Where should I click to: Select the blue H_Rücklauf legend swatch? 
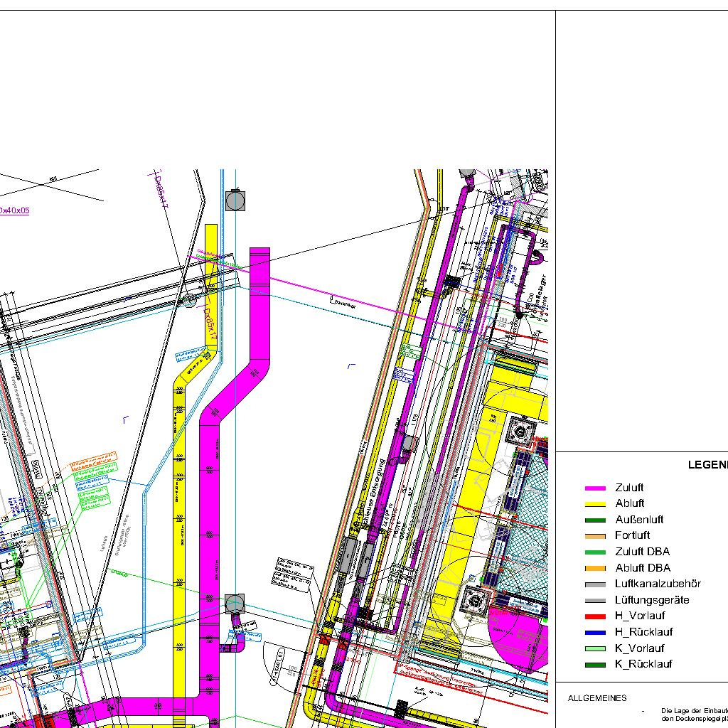pyautogui.click(x=594, y=633)
